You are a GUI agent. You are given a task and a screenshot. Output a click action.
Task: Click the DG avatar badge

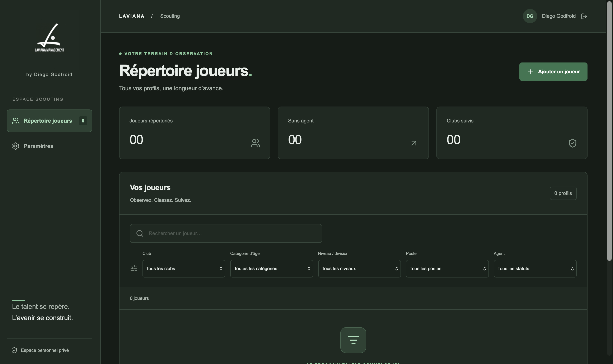point(530,16)
